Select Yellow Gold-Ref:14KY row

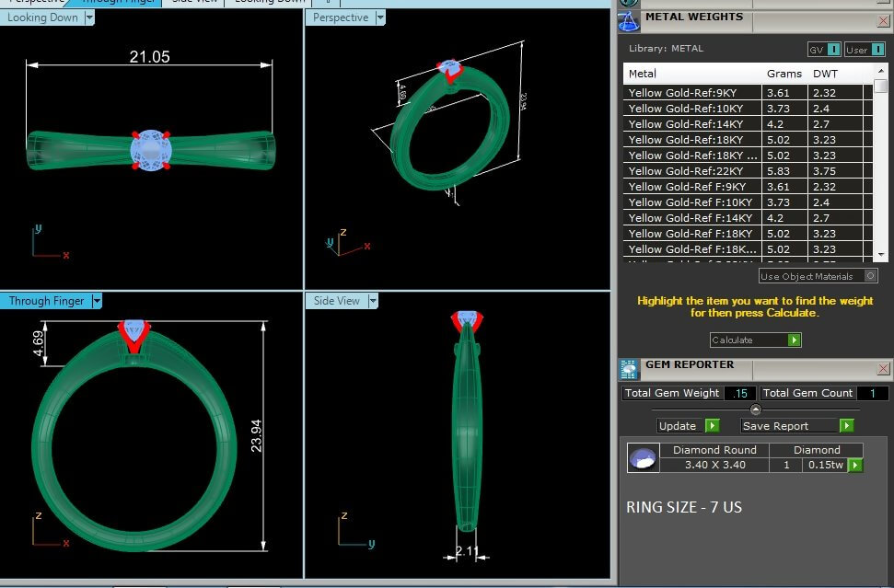click(691, 124)
